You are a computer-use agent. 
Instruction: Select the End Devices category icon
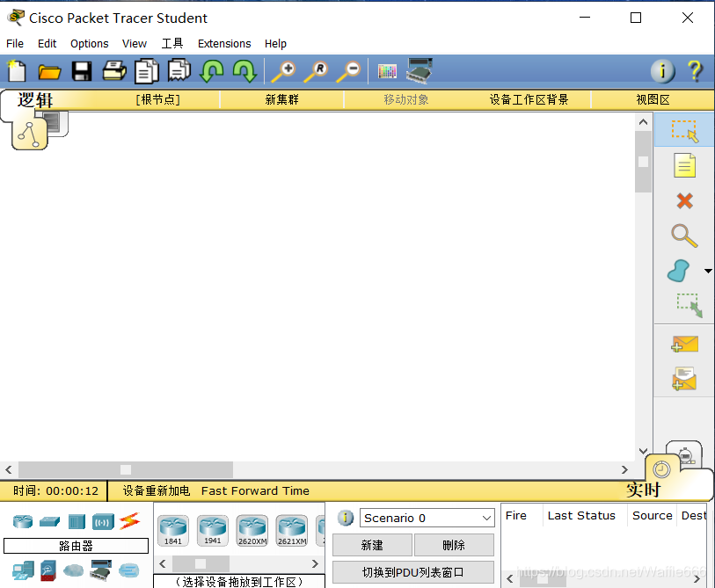point(23,570)
